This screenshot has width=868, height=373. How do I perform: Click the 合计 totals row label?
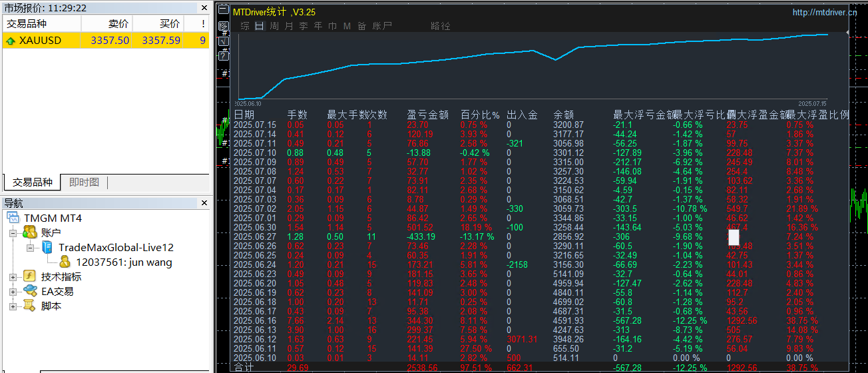coord(244,367)
